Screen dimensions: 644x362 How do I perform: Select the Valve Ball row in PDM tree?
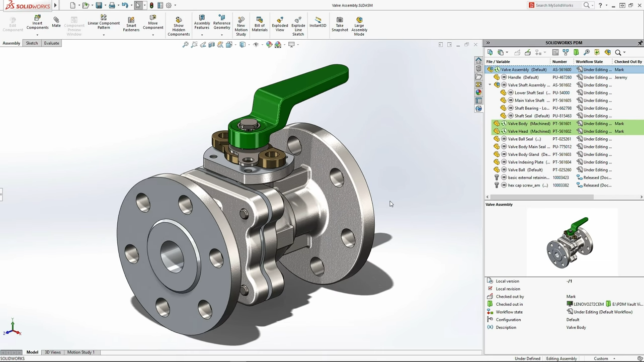(x=525, y=170)
